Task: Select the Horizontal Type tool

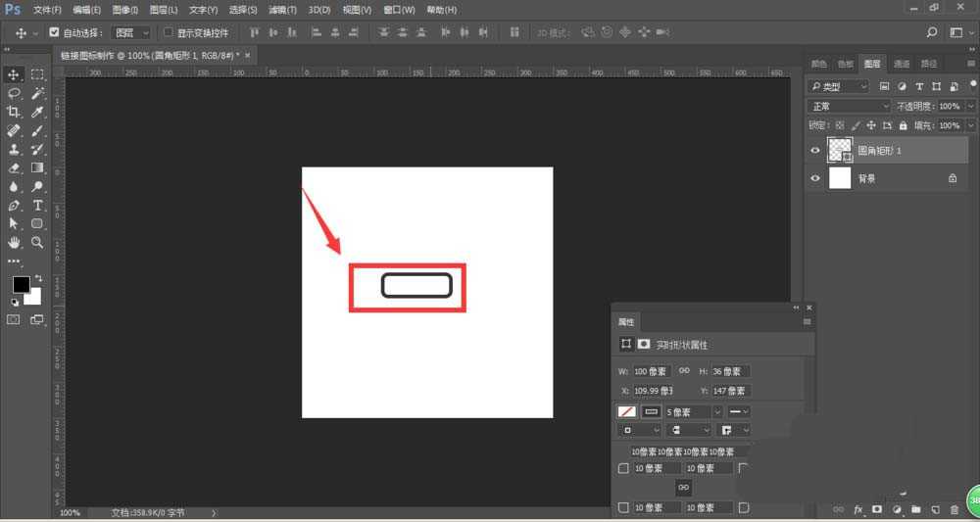Action: [x=37, y=206]
